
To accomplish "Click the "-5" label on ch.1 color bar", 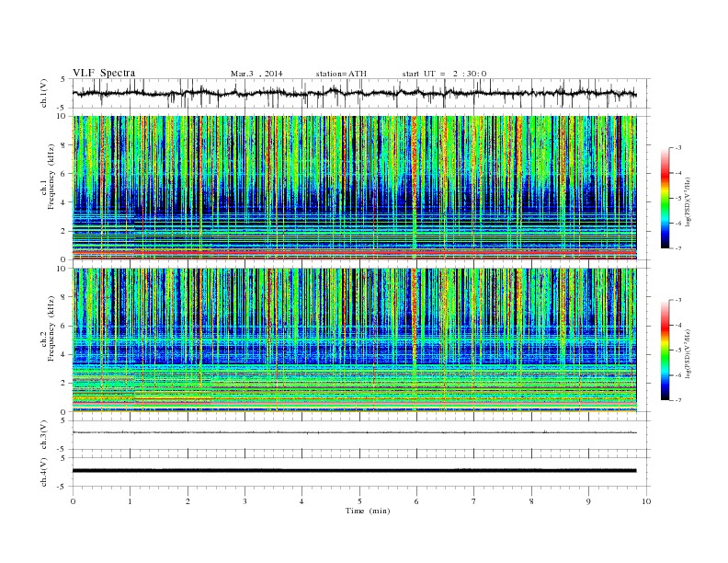I will tap(678, 199).
